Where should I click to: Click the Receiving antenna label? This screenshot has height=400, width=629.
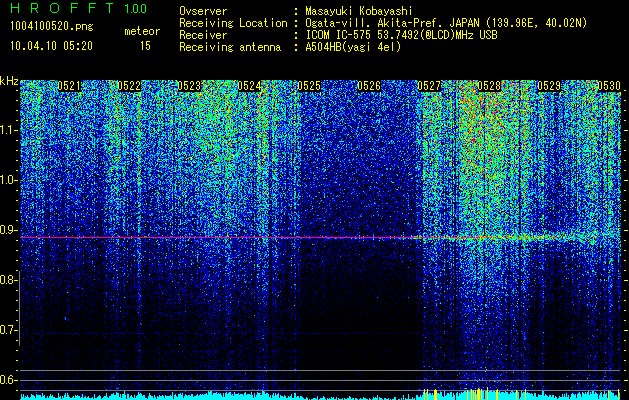(x=230, y=47)
